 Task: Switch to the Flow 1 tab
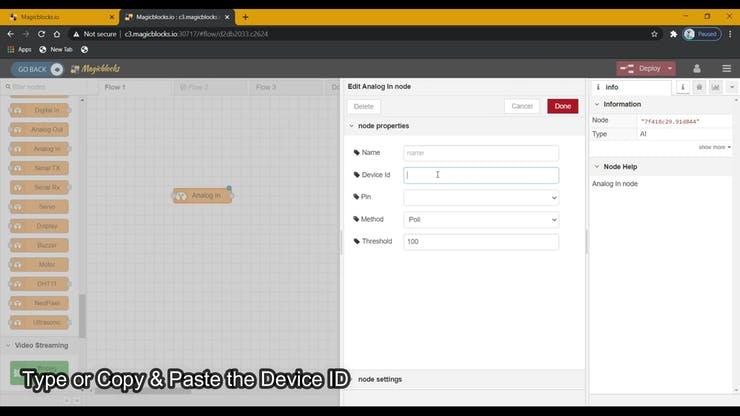pyautogui.click(x=116, y=87)
